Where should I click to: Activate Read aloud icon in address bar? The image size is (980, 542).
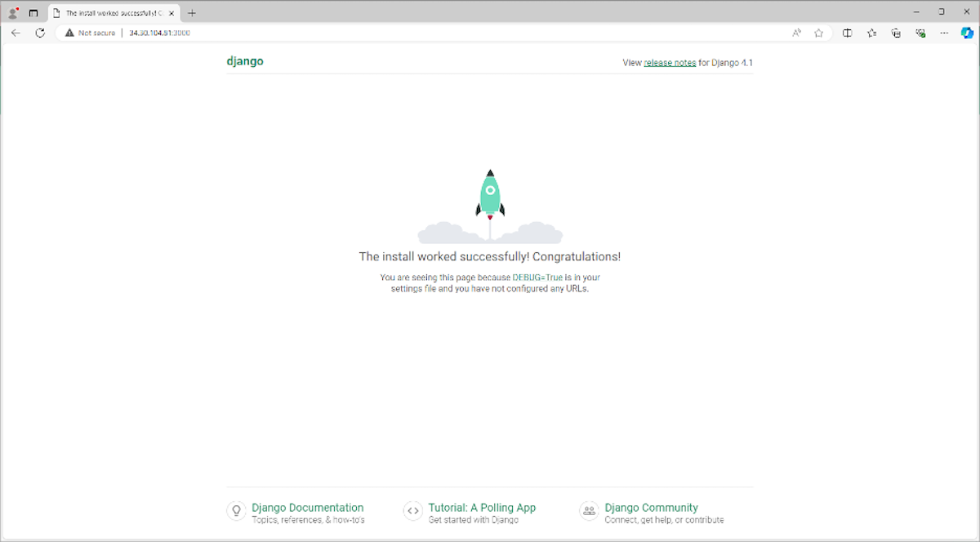click(796, 33)
